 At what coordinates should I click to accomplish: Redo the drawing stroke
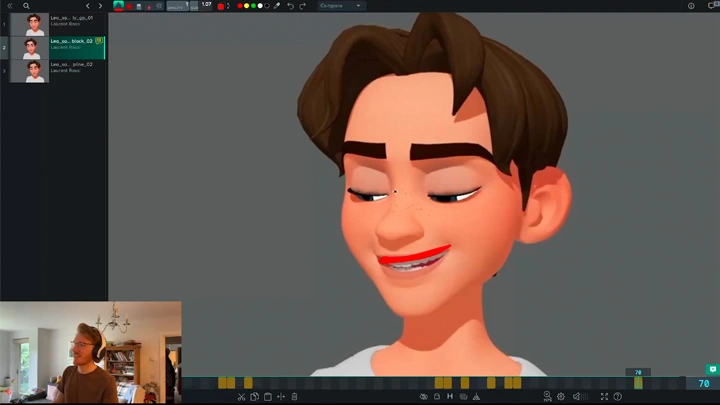303,6
